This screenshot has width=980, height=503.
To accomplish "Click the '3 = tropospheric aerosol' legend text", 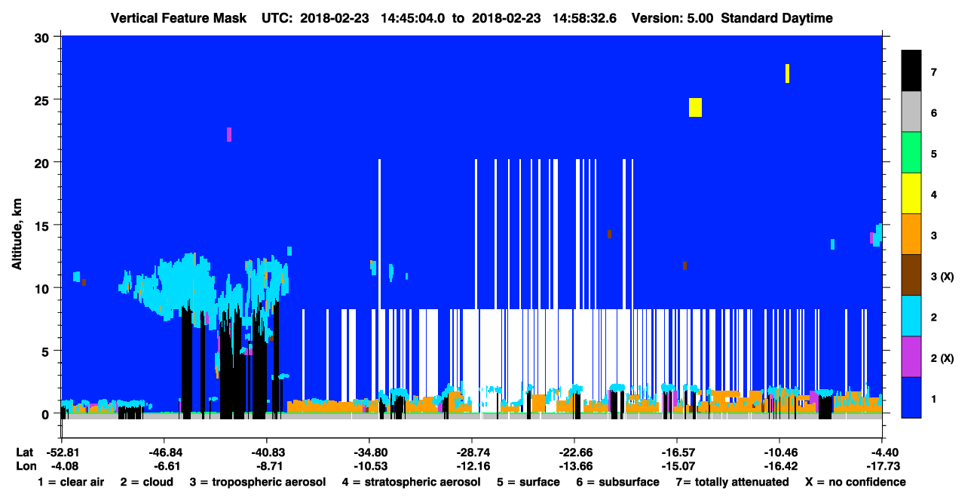I will click(x=257, y=482).
